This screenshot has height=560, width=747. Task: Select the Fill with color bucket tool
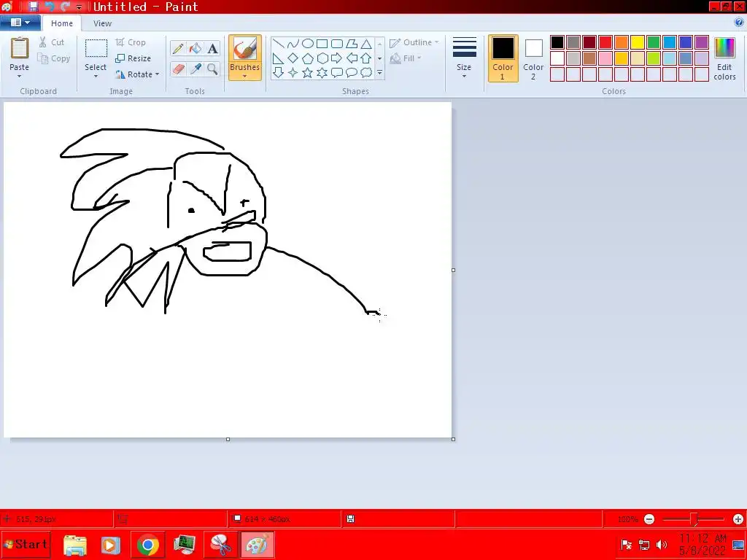(196, 49)
